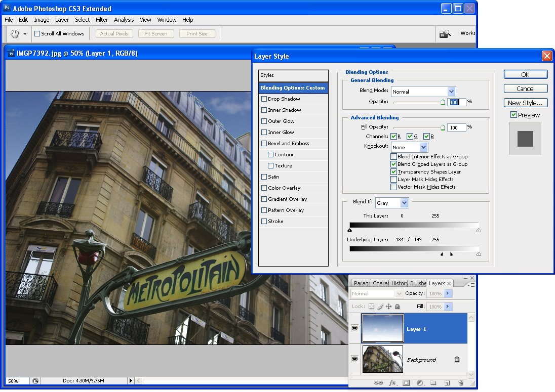Screen dimensions: 555x392
Task: Close the Layers tab with its x
Action: pyautogui.click(x=449, y=283)
